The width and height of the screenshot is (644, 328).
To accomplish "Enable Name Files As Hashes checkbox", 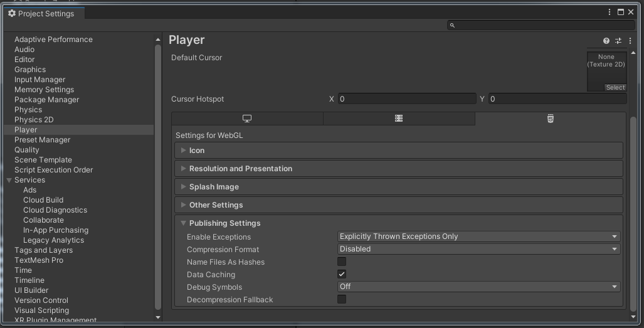I will (x=342, y=262).
